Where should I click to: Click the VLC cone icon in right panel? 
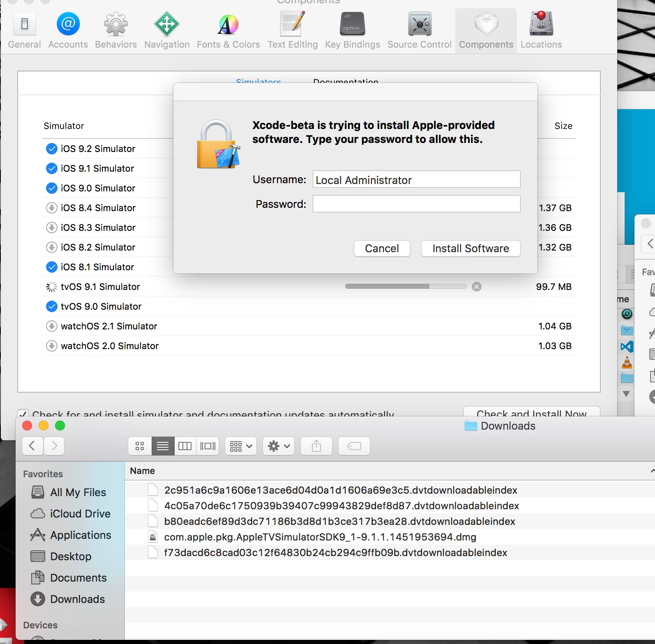(627, 362)
